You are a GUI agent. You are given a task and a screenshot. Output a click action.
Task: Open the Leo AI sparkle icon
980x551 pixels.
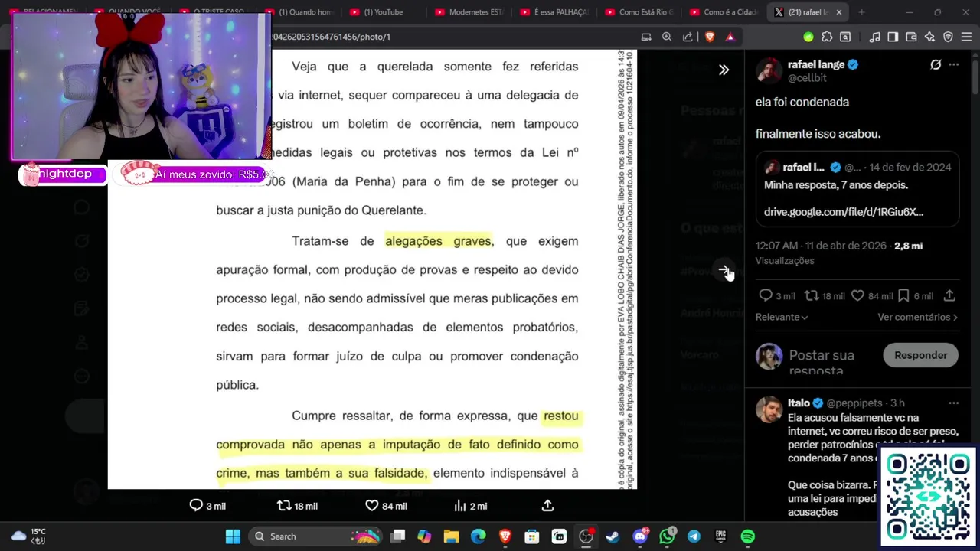coord(929,37)
